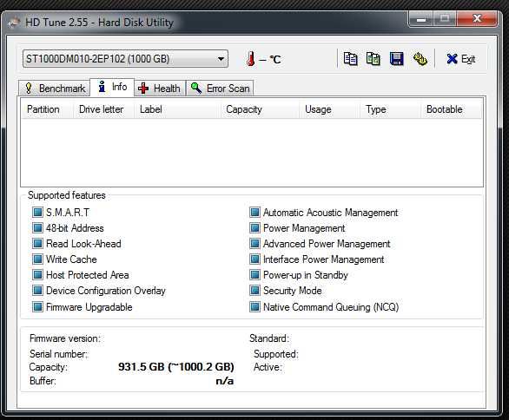Copy info to clipboard icon
Viewport: 509px width, 420px height.
click(350, 59)
